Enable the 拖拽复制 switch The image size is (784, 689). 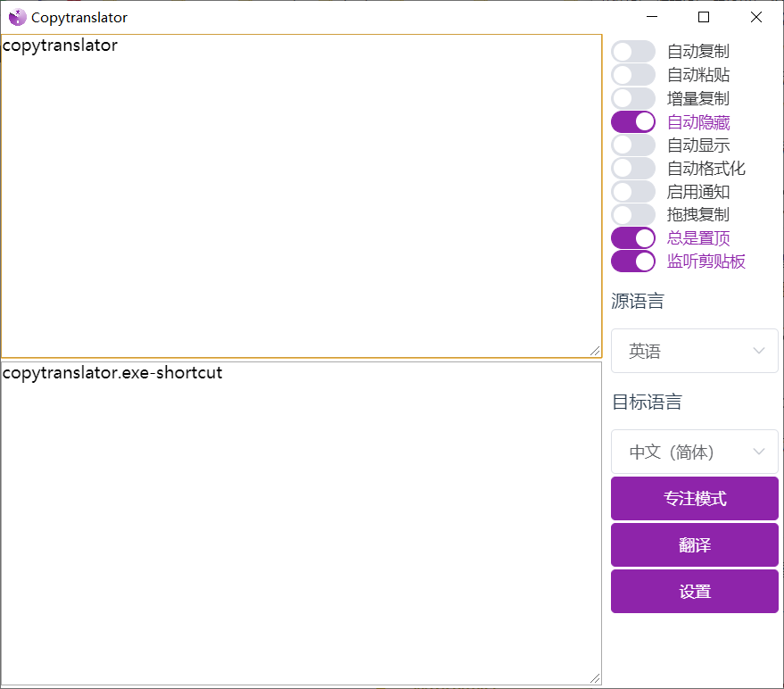(x=633, y=215)
